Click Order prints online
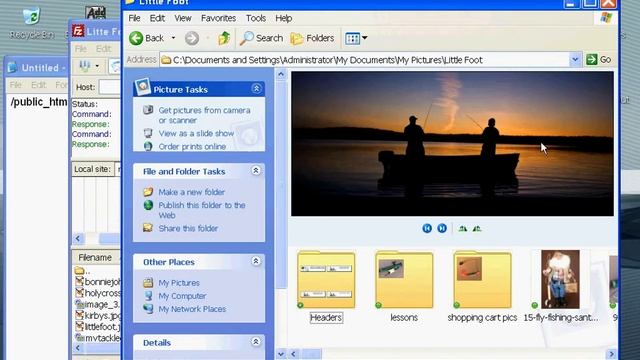Screen dimensions: 640x360 [192, 147]
